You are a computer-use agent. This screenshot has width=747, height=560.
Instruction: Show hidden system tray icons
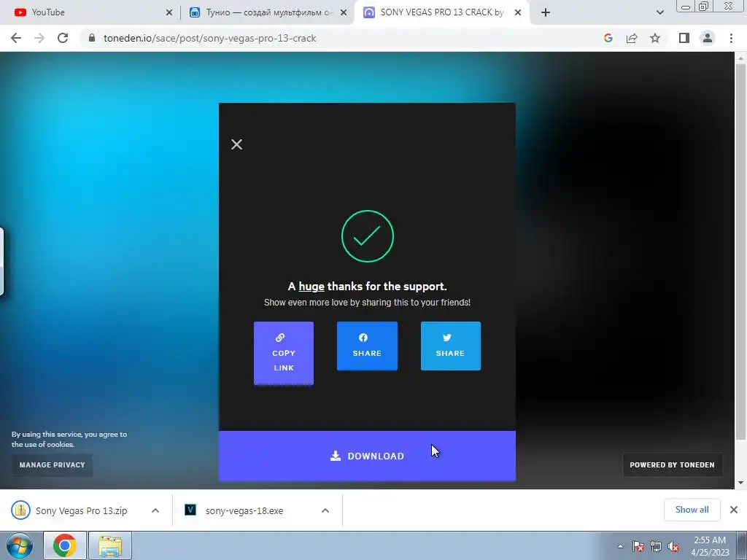[620, 547]
